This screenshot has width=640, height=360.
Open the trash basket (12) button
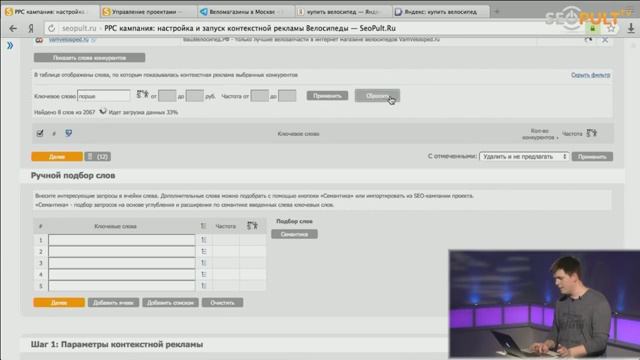coord(98,157)
